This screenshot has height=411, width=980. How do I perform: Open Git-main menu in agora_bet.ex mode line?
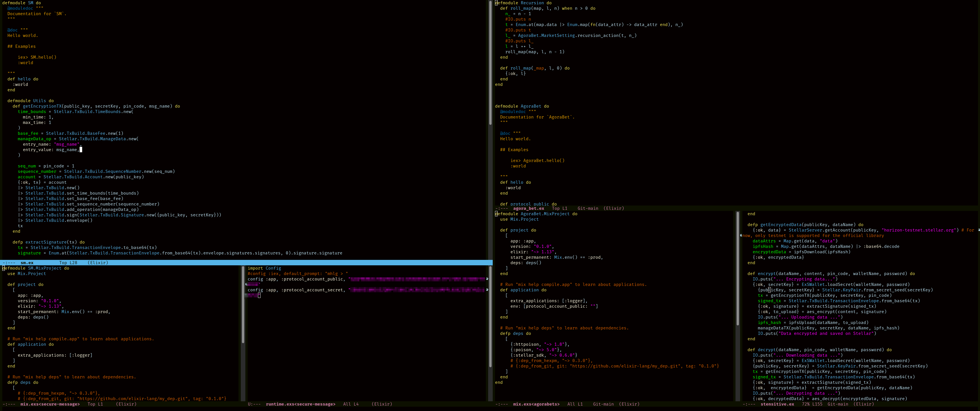(587, 208)
